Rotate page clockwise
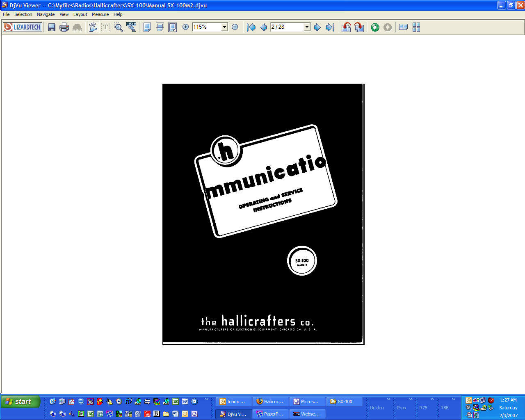Viewport: 525px width, 420px height. (359, 27)
